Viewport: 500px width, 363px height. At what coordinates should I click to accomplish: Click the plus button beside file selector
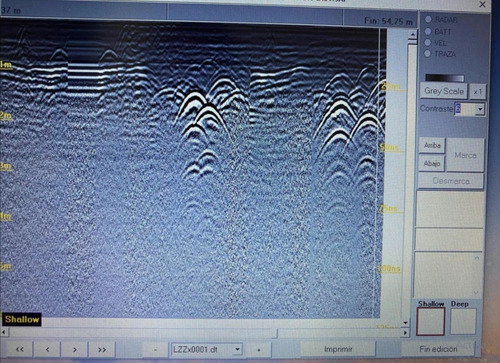pos(259,350)
